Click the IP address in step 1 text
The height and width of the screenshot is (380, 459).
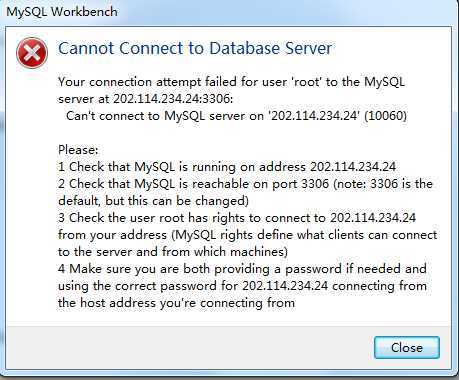(x=353, y=166)
